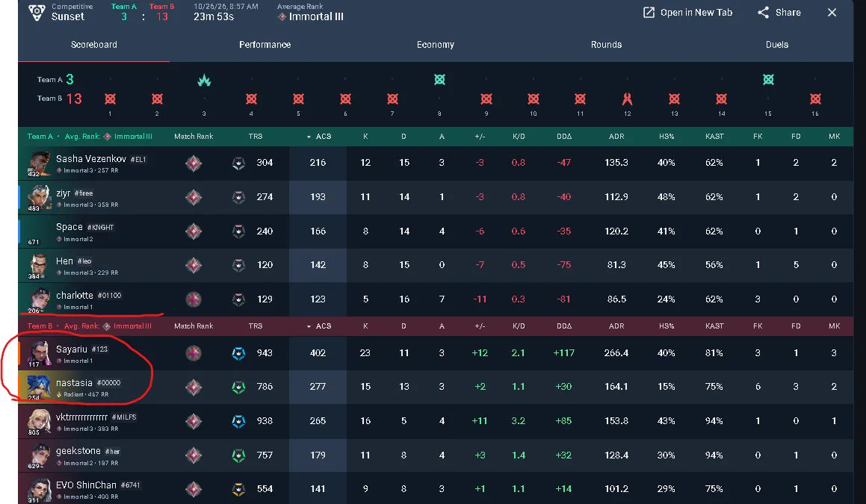Viewport: 866px width, 504px height.
Task: Select round 16 marker in timeline
Action: (815, 99)
